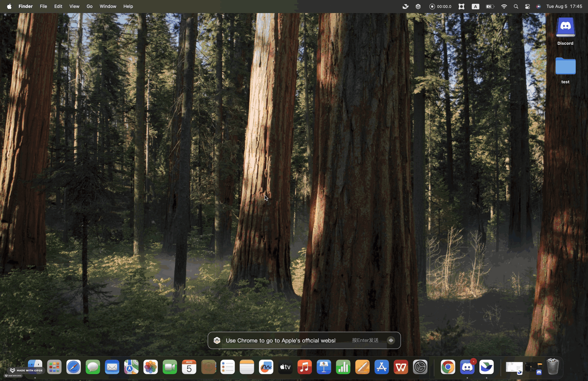Open System Settings from the Dock
This screenshot has height=381, width=588.
point(421,367)
